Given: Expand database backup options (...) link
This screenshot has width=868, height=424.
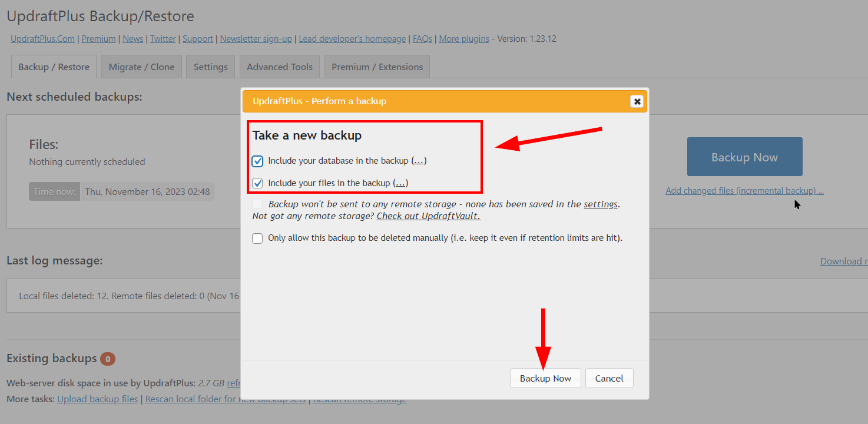Looking at the screenshot, I should click(x=419, y=161).
